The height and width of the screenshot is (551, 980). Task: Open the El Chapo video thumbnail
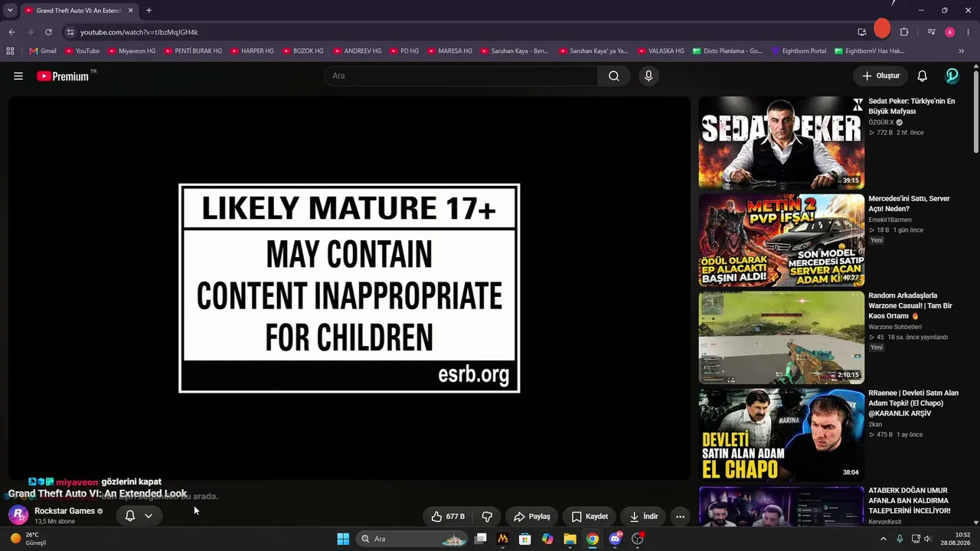click(781, 435)
